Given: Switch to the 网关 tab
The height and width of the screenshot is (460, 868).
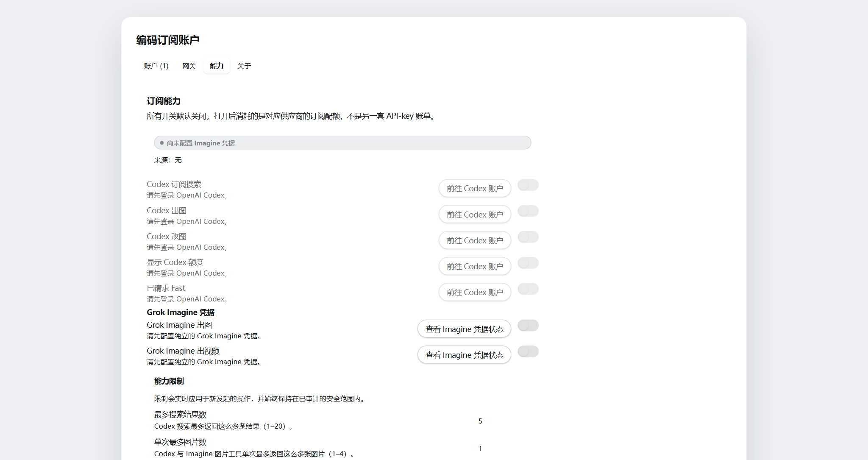Looking at the screenshot, I should click(x=189, y=66).
